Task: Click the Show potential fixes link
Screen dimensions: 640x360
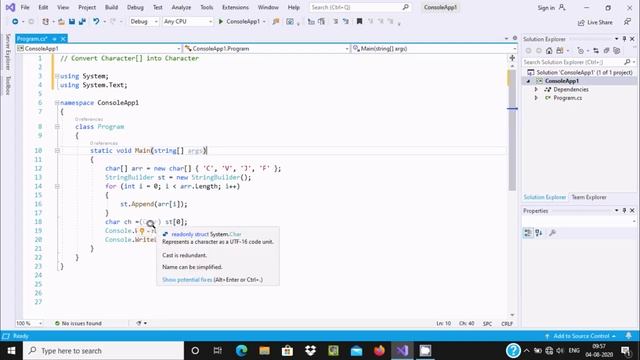Action: [187, 280]
